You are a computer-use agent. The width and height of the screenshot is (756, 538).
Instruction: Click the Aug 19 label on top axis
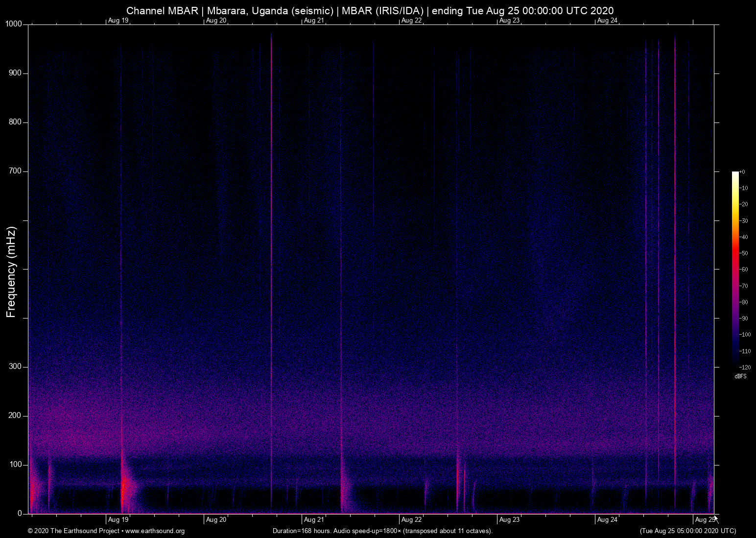118,21
